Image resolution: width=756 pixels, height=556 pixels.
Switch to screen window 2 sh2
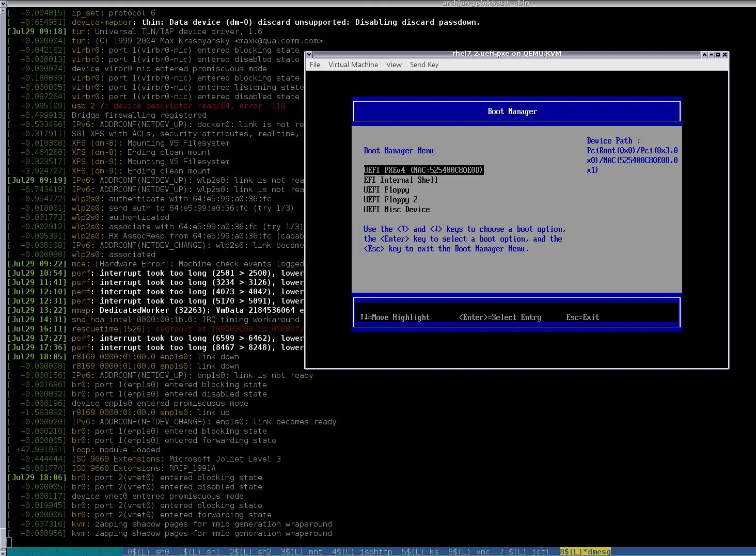pos(250,552)
